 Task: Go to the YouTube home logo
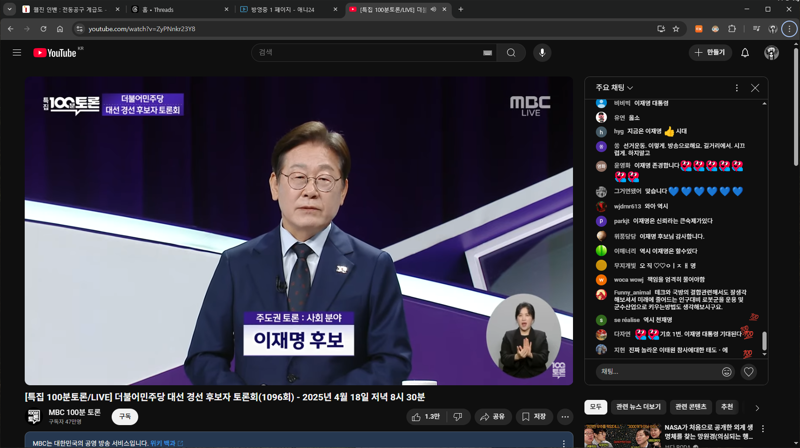[x=55, y=53]
